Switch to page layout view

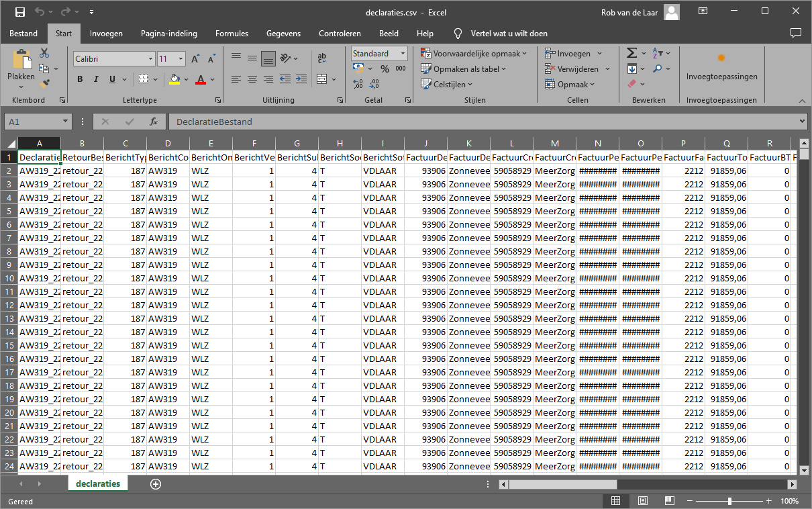coord(642,501)
